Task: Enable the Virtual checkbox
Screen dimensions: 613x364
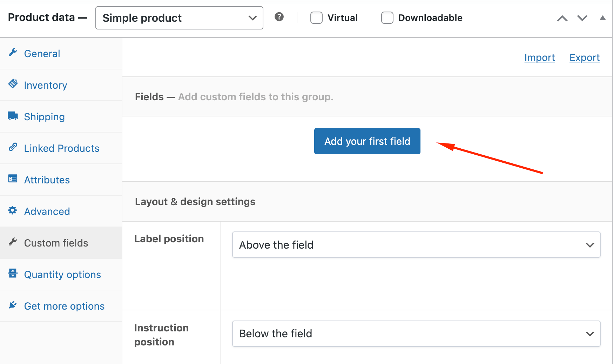Action: [316, 18]
